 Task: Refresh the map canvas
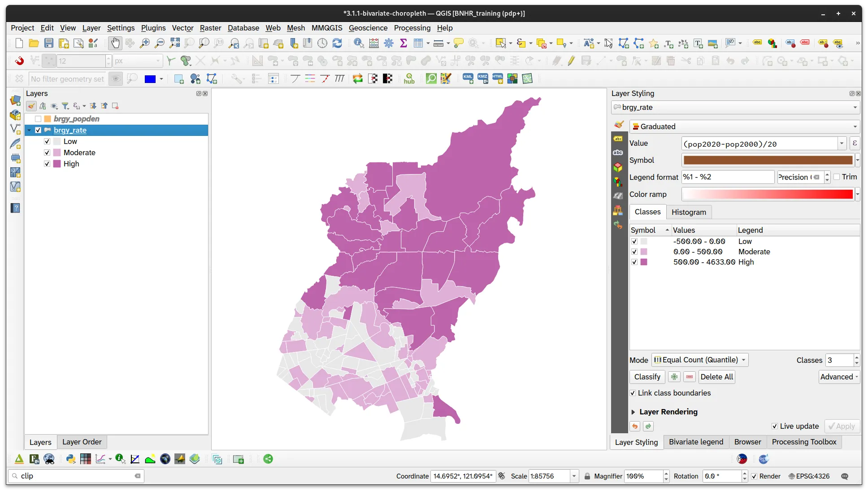(338, 43)
